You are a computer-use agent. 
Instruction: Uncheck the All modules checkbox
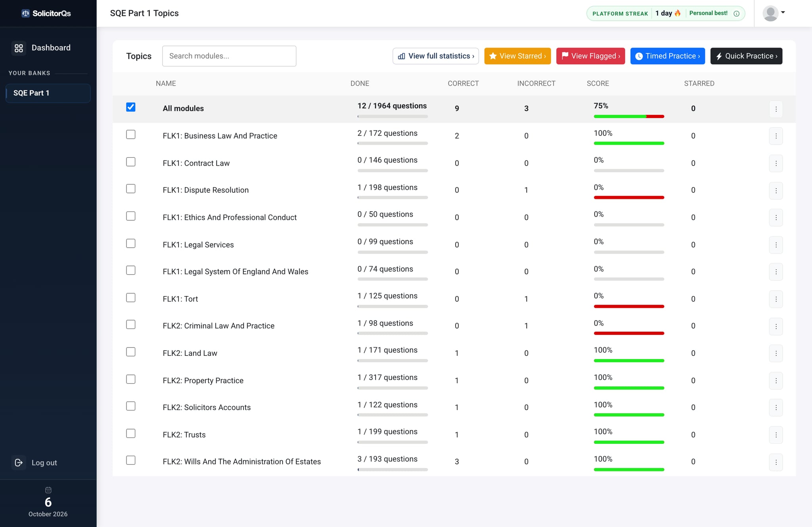tap(131, 107)
